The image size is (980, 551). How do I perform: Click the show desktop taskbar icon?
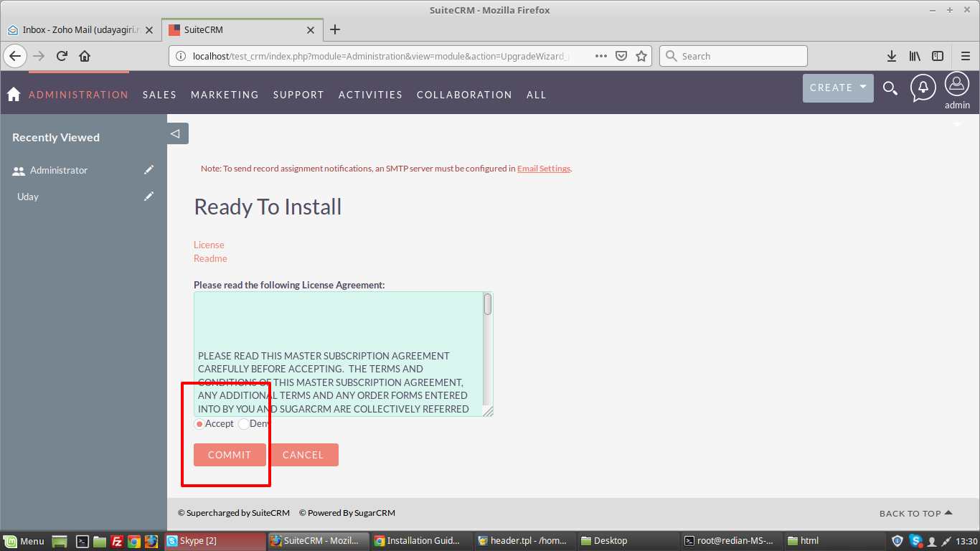[60, 541]
